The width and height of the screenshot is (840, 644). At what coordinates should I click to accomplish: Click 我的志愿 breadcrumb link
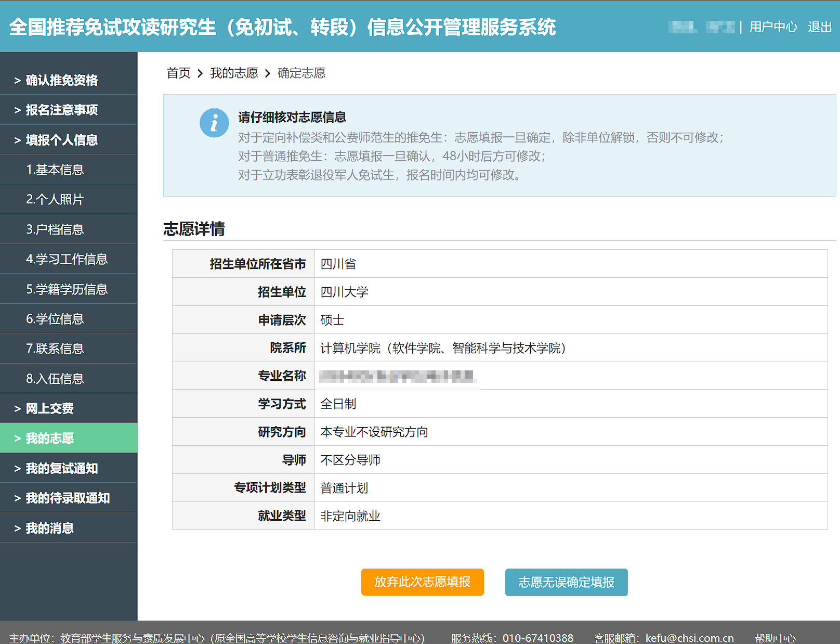coord(234,73)
